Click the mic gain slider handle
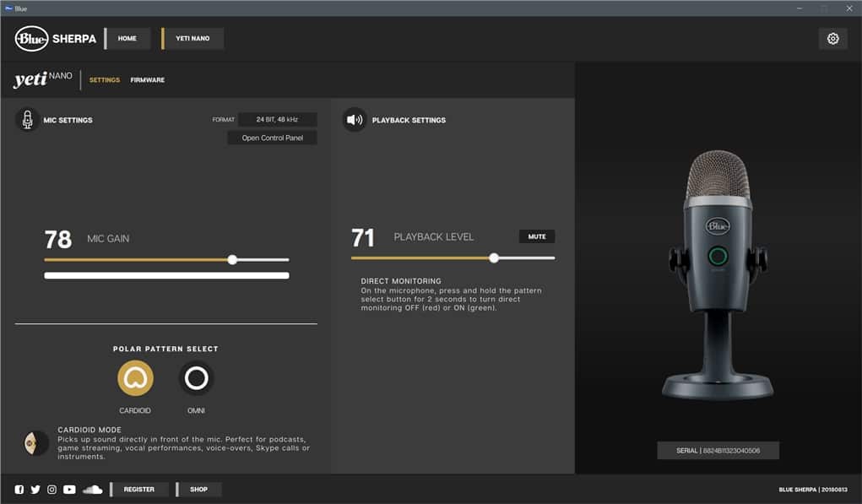The height and width of the screenshot is (504, 862). point(232,259)
